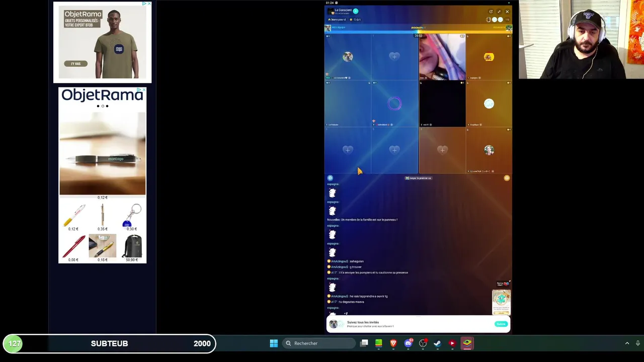Open the small event badge above the puzzle card
This screenshot has height=362, width=644.
(503, 284)
